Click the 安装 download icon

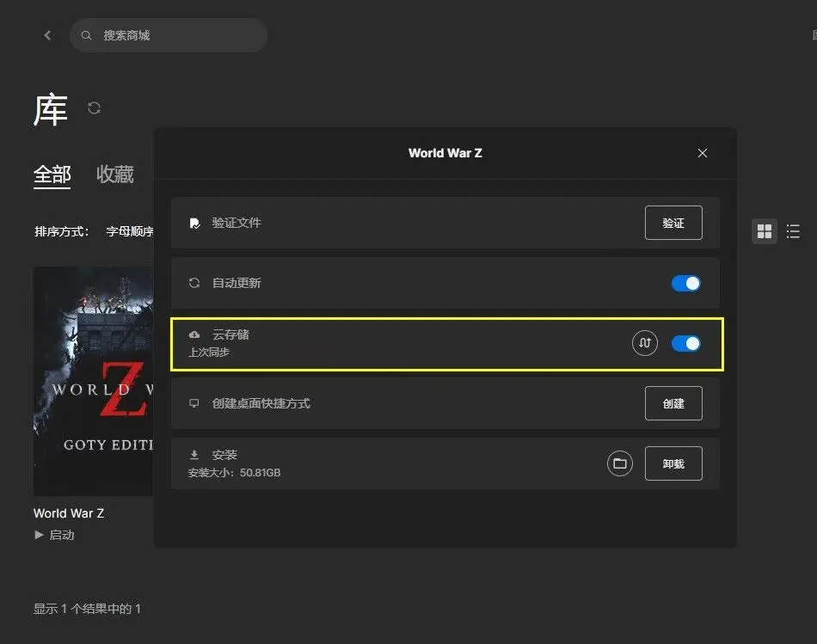(x=194, y=455)
